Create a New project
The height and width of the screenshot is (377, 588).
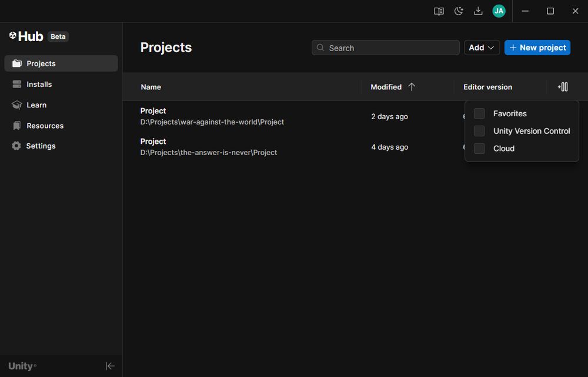point(537,48)
